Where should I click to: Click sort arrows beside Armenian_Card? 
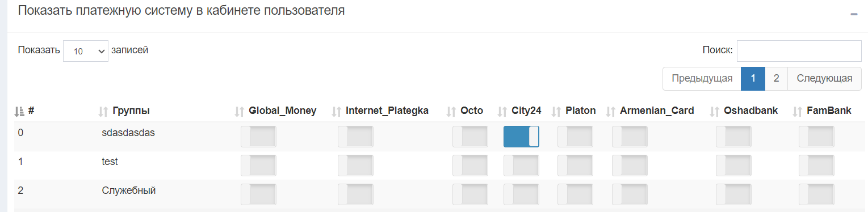click(611, 112)
